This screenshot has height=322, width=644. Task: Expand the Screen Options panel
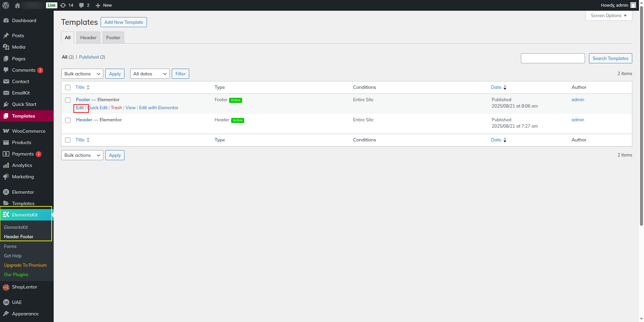(608, 16)
